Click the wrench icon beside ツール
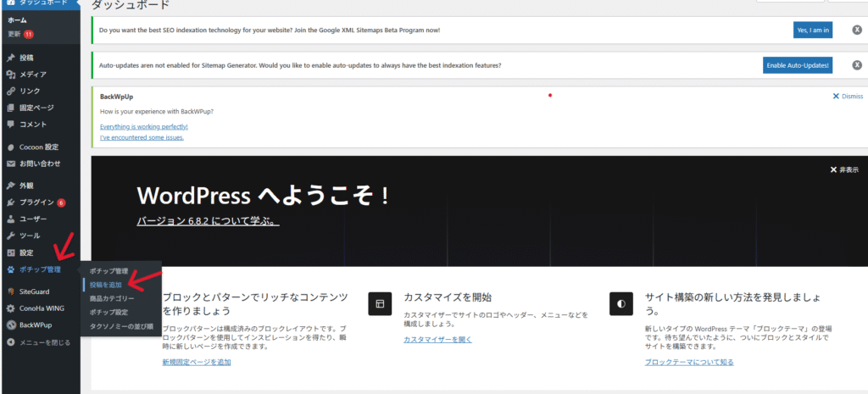The image size is (868, 394). point(10,236)
